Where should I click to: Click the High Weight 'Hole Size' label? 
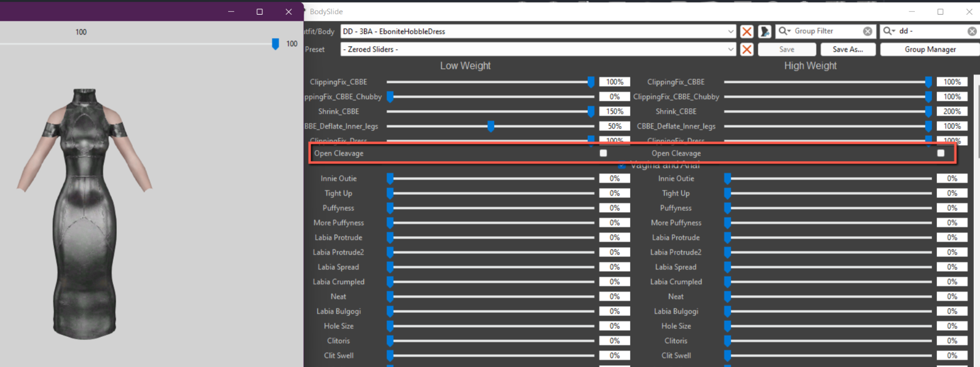tap(676, 326)
